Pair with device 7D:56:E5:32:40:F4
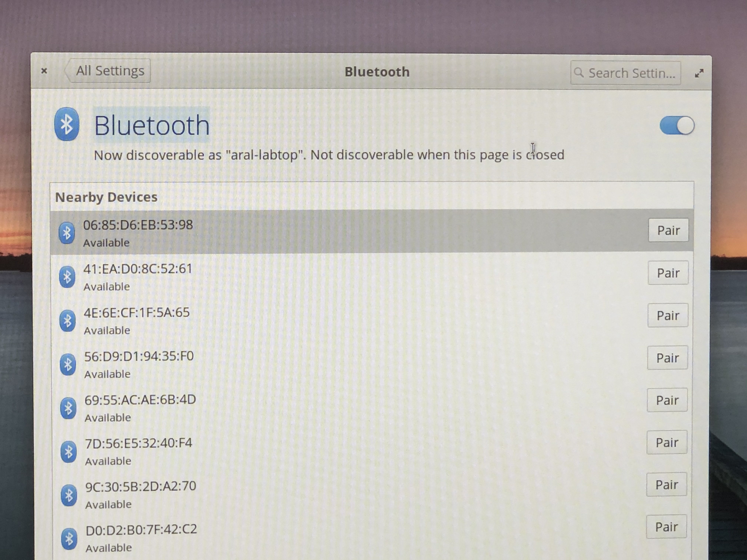The image size is (747, 560). coord(667,442)
